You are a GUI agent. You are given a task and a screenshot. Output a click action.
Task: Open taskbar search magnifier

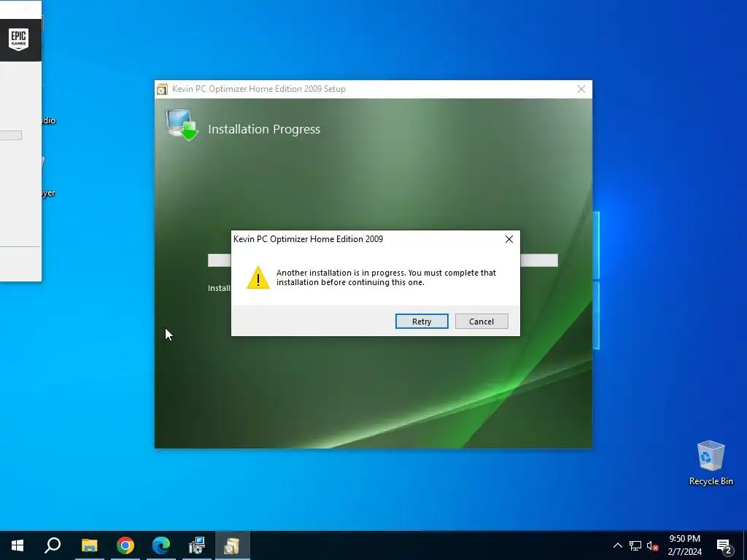pos(53,545)
